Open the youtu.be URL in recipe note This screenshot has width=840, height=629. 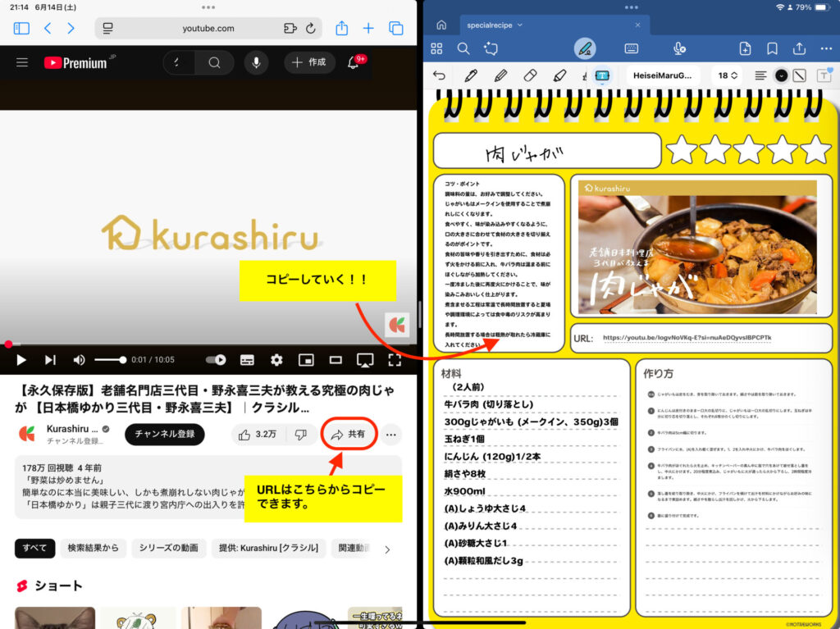pos(687,338)
